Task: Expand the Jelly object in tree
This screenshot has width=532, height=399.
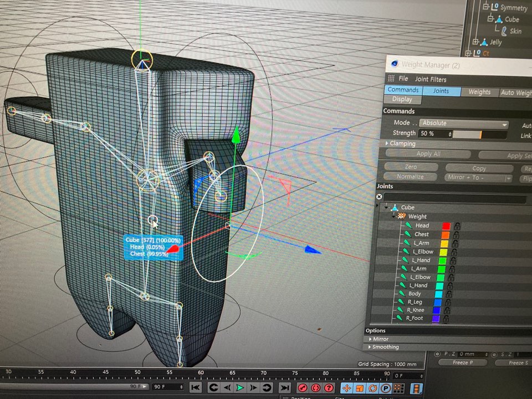Action: tap(475, 42)
